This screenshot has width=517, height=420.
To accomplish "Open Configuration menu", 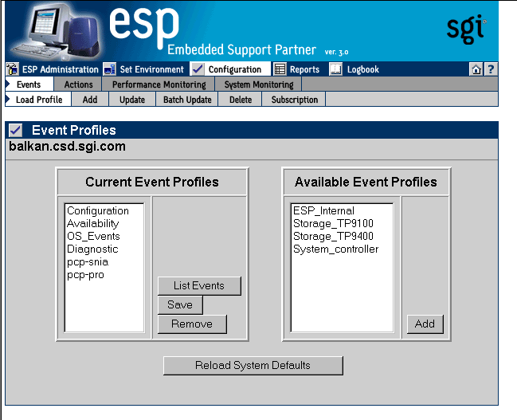I will click(235, 69).
